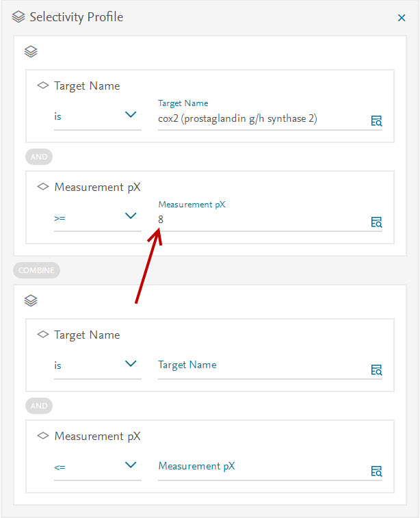Click the diamond icon beside first Measurement pX
The width and height of the screenshot is (420, 518).
point(43,187)
